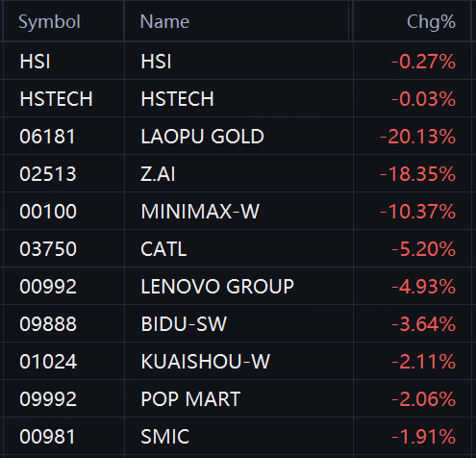This screenshot has width=476, height=458.
Task: Select the CATL stock row
Action: coord(238,249)
